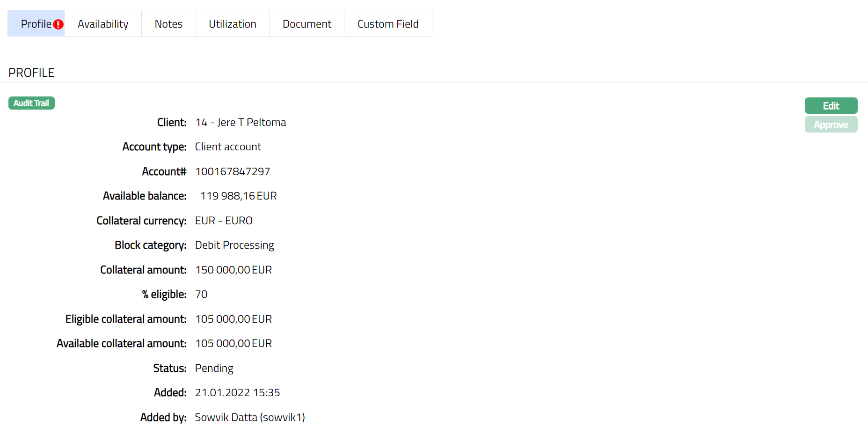Click the collateral amount 150 000,00 EUR
868x436 pixels.
pyautogui.click(x=233, y=270)
